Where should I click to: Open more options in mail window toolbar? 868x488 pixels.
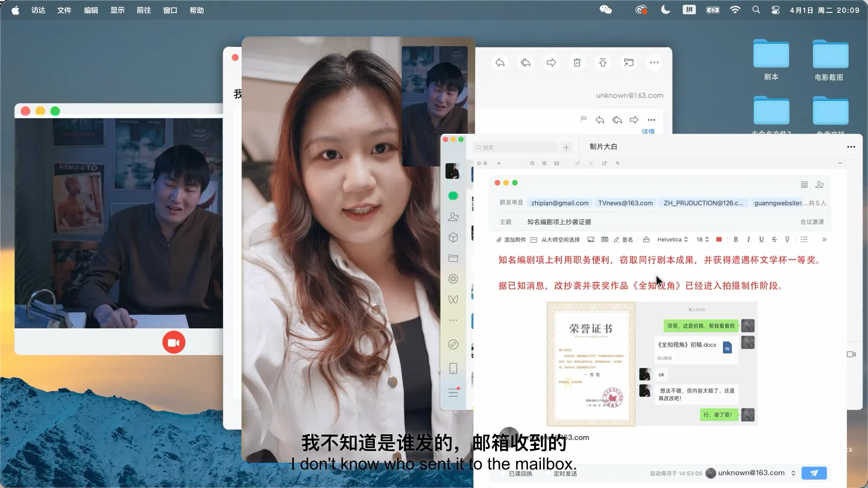click(x=654, y=63)
